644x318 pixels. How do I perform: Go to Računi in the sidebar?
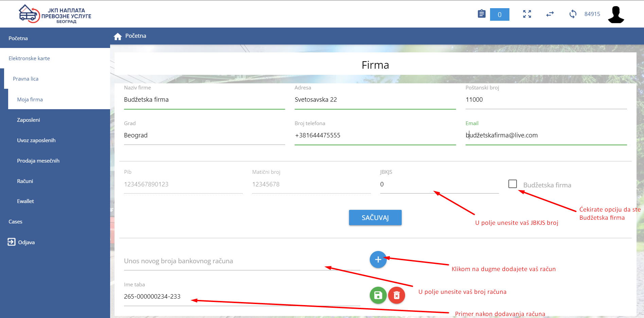(x=25, y=181)
